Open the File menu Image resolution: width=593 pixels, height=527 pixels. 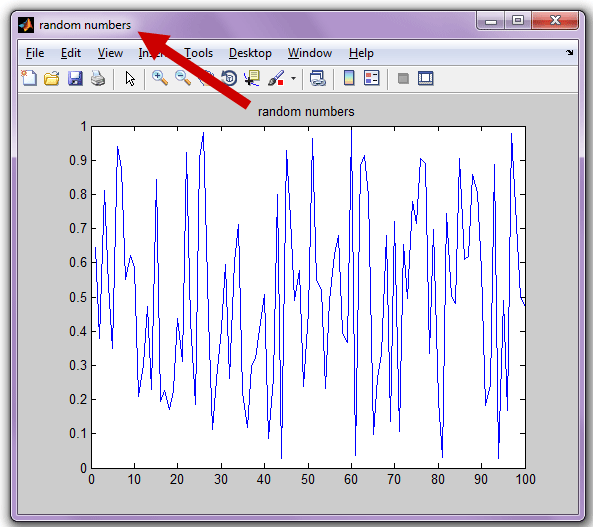point(35,53)
